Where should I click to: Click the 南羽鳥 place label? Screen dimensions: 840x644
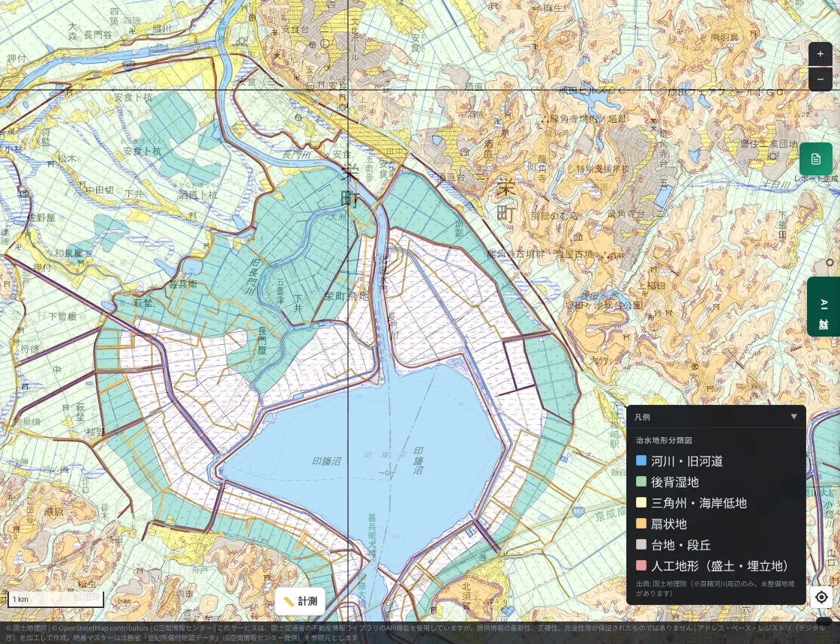pyautogui.click(x=724, y=37)
